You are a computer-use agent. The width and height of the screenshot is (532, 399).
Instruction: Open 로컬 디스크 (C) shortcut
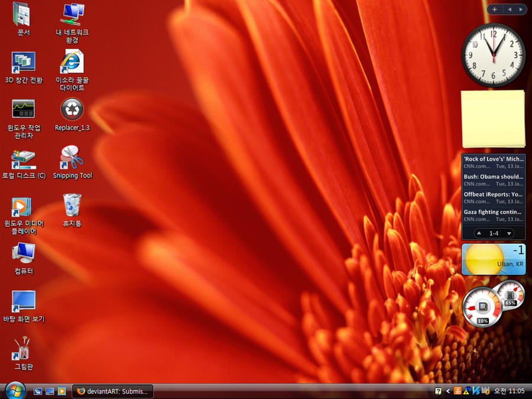(x=24, y=164)
